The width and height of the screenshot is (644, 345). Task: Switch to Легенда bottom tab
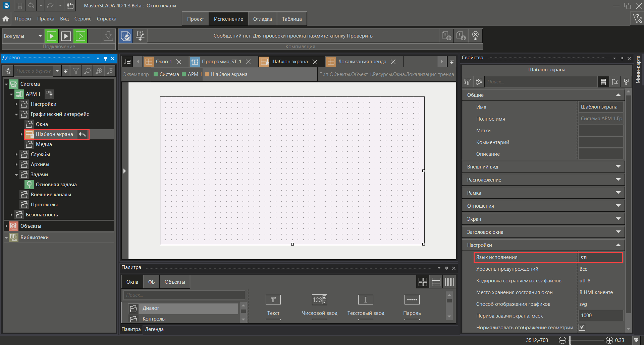(154, 329)
